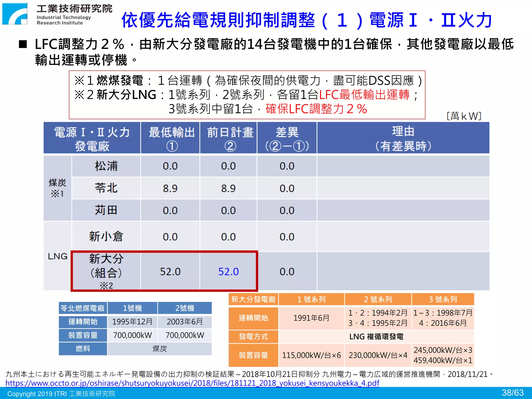The width and height of the screenshot is (532, 399).
Task: Click the Copyright 2019 ITRI footer text
Action: (61, 394)
